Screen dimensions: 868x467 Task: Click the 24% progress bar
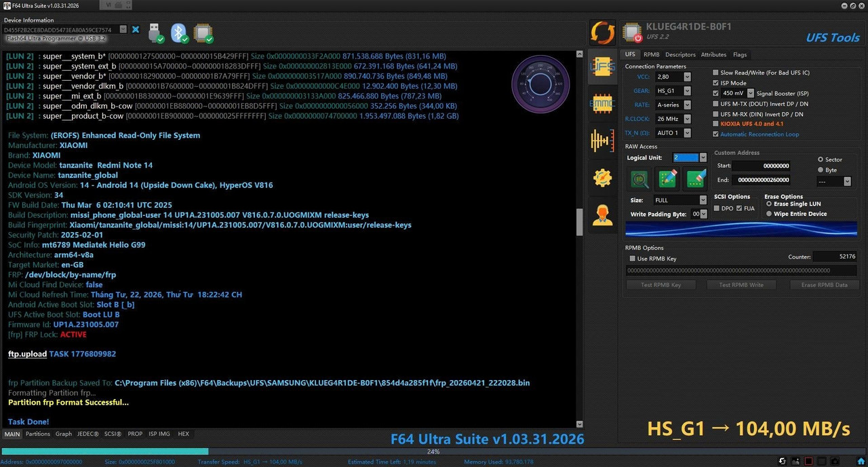(433, 451)
